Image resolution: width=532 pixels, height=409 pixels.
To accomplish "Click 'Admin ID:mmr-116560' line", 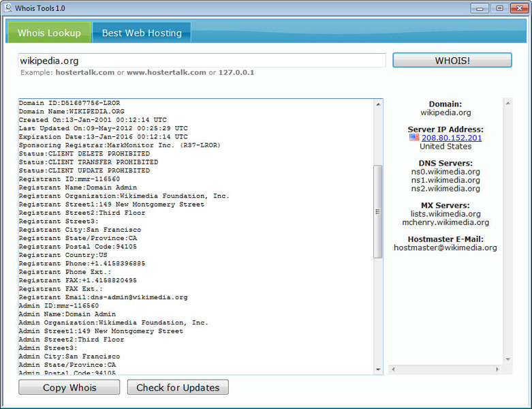I will [x=59, y=306].
